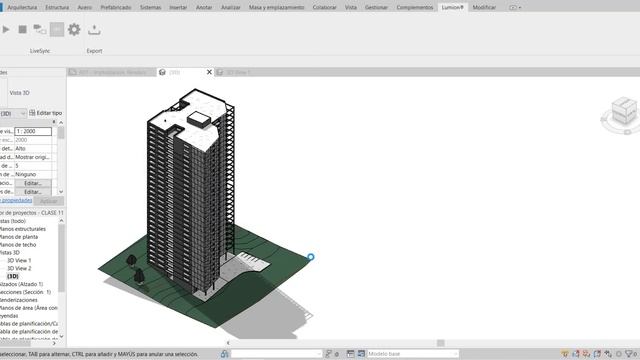
Task: Click the editable requests icon showing 0
Action: pos(332,354)
